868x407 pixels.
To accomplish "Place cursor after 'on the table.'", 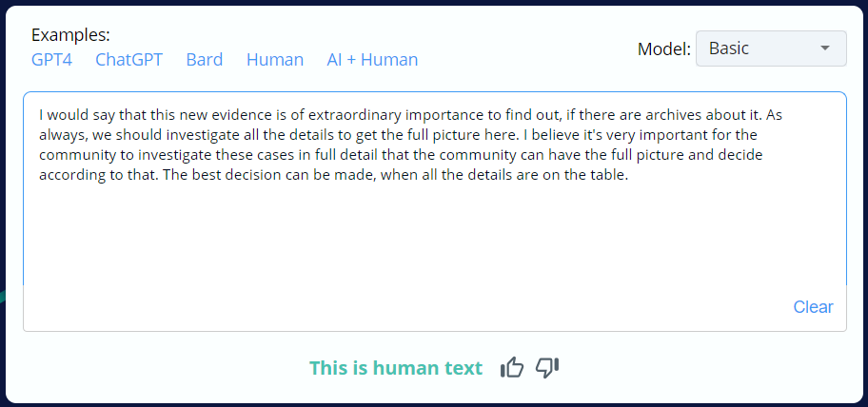I will click(629, 175).
